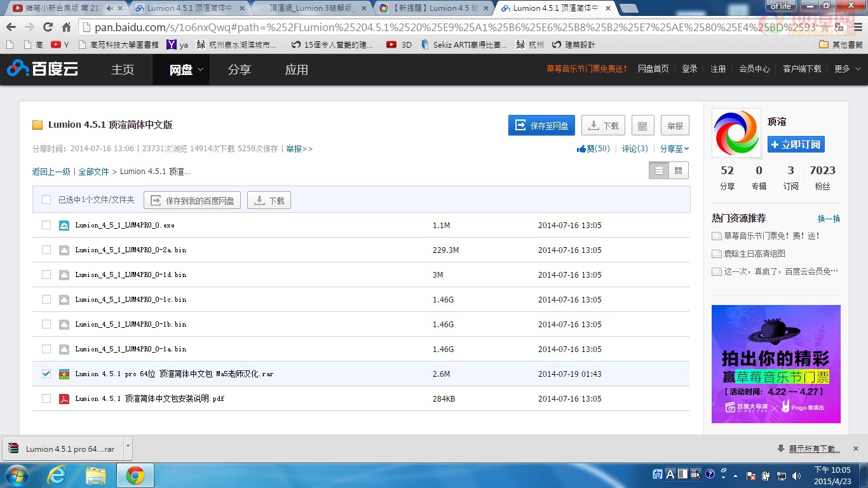Open the 主页 nav item
868x488 pixels.
pos(123,69)
